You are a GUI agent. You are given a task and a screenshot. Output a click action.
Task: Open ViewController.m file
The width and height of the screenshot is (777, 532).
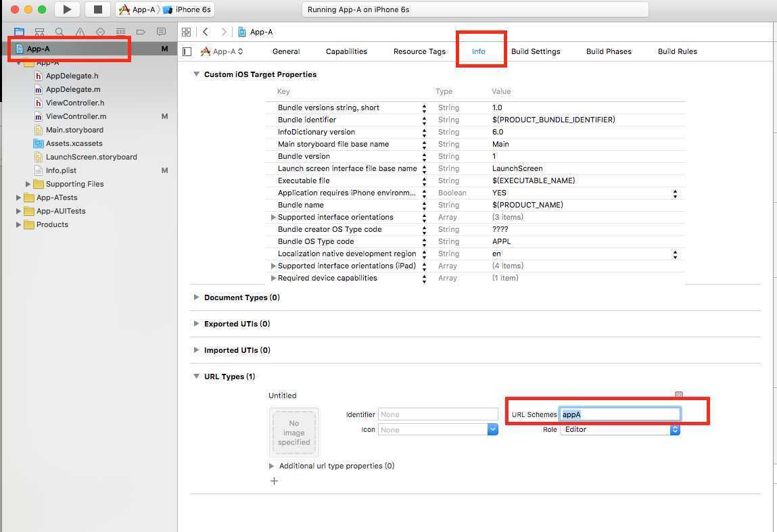[76, 116]
